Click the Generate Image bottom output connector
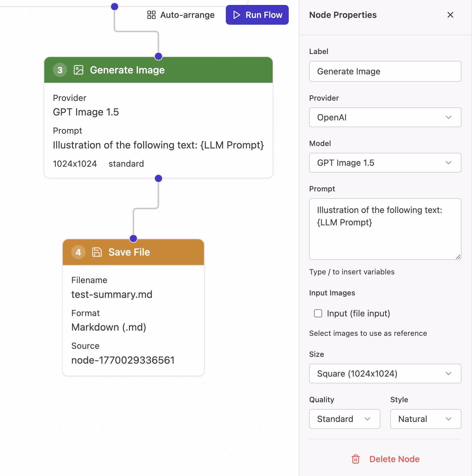 click(x=158, y=178)
